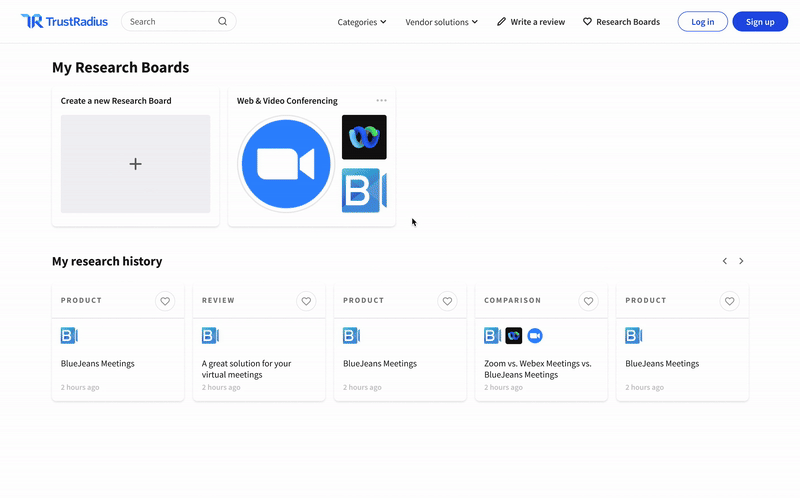The height and width of the screenshot is (498, 800).
Task: Favorite the first BlueJeans Meetings product card
Action: 165,301
